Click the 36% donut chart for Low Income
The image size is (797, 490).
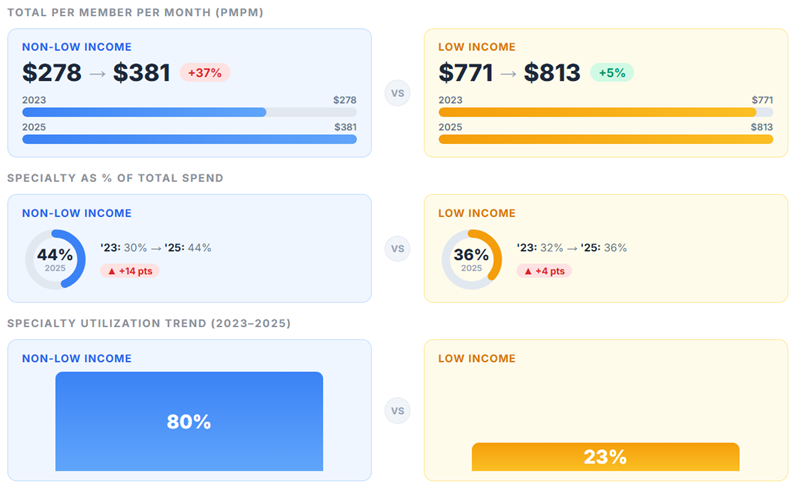pos(471,259)
